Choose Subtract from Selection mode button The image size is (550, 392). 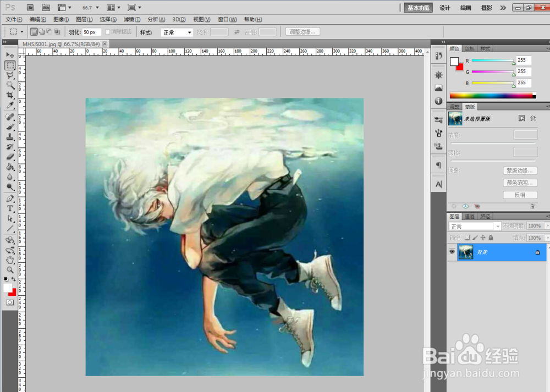click(x=50, y=32)
